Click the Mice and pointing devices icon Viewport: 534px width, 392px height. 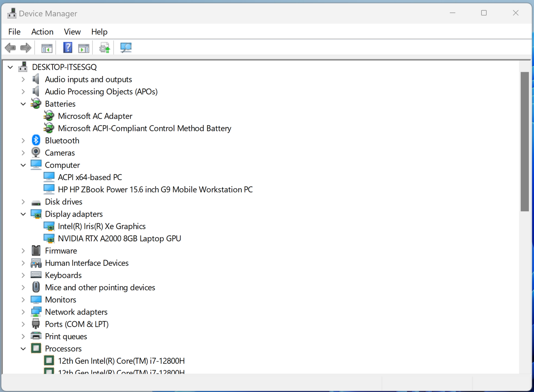coord(36,287)
